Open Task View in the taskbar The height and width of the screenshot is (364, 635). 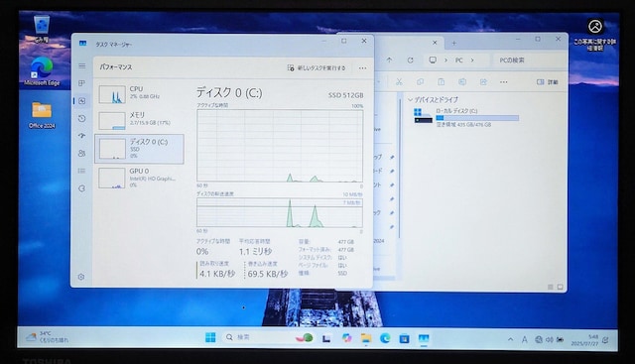click(326, 338)
